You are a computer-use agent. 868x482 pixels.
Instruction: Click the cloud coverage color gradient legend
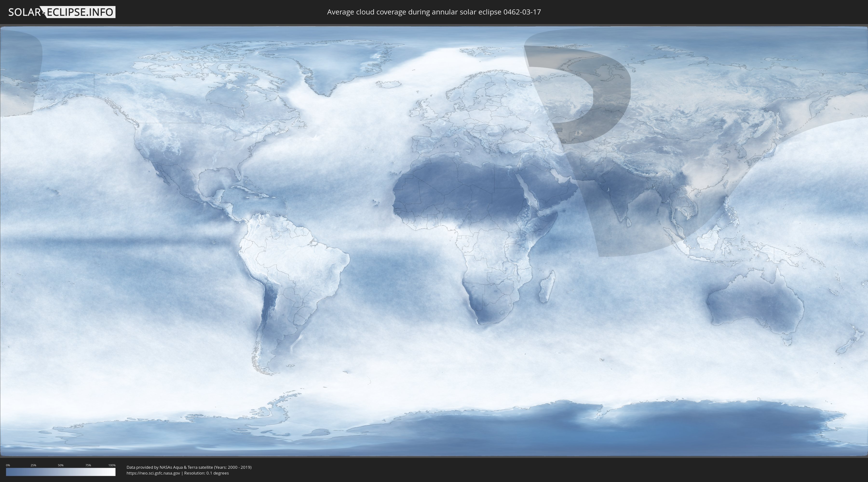pos(61,472)
